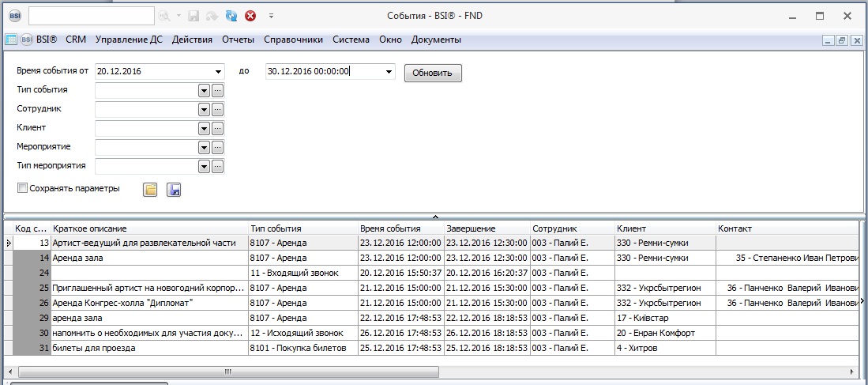Click the red cancel icon in top toolbar

[x=250, y=15]
